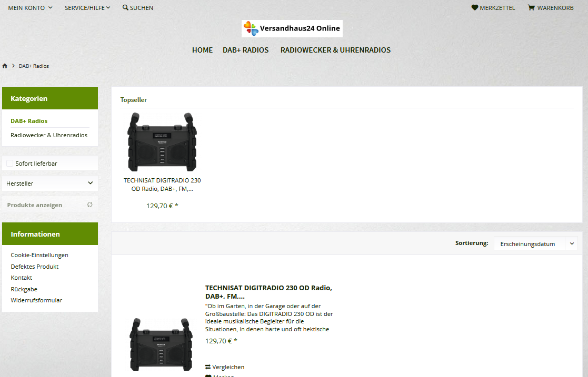Click refresh icon beside Produkte anzeigen

click(90, 205)
